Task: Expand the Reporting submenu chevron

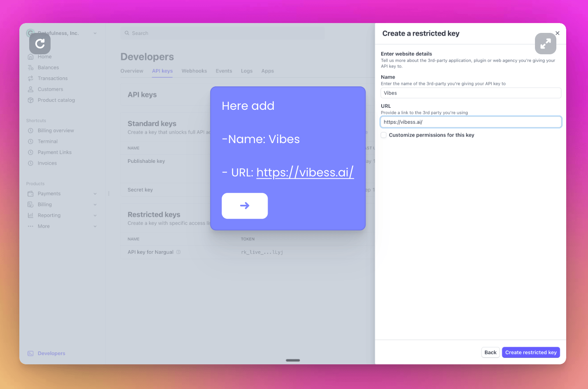Action: 95,215
